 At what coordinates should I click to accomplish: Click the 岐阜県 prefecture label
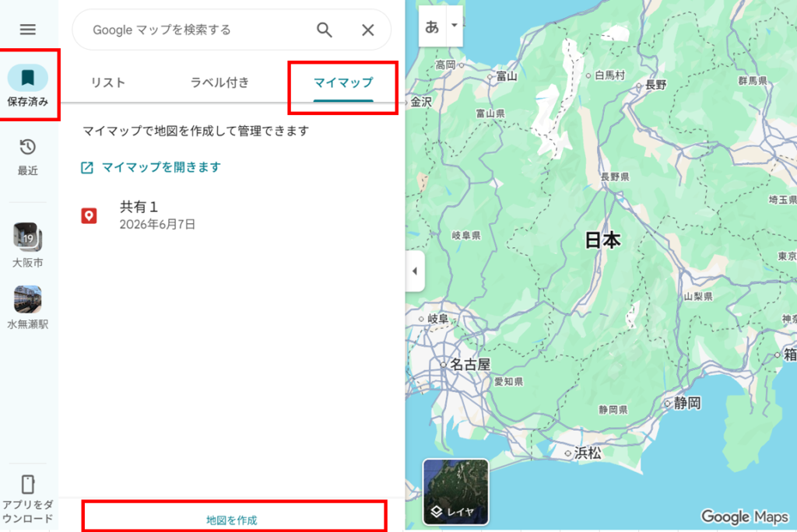[x=466, y=235]
